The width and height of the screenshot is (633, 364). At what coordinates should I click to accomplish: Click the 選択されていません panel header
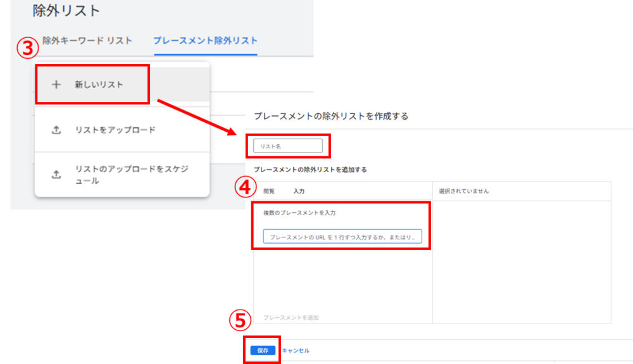(464, 191)
